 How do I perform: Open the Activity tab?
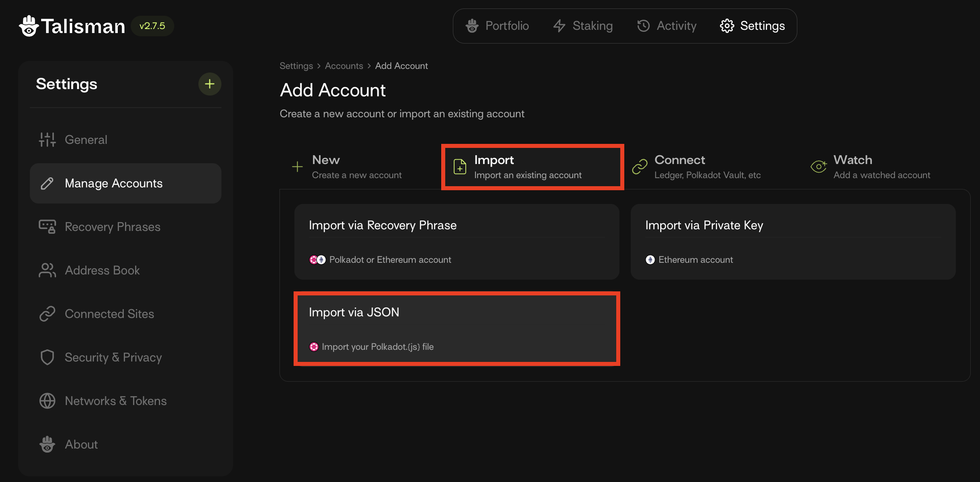667,26
